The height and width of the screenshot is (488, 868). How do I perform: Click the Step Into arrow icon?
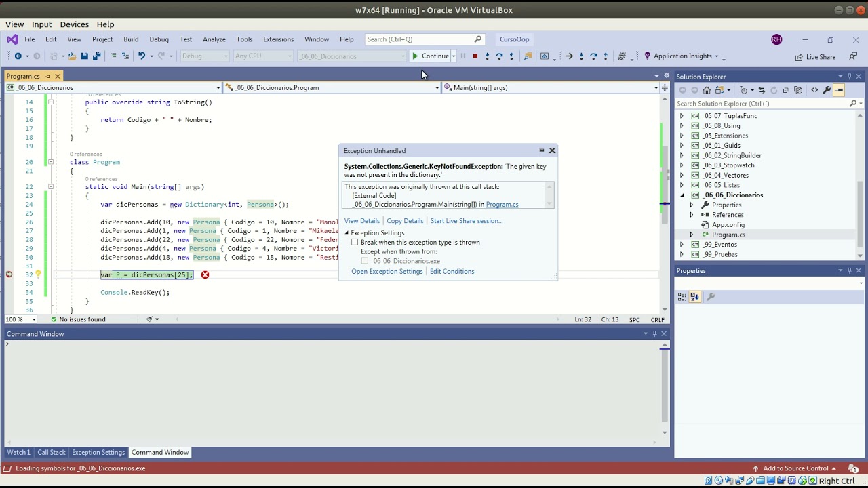(x=487, y=56)
